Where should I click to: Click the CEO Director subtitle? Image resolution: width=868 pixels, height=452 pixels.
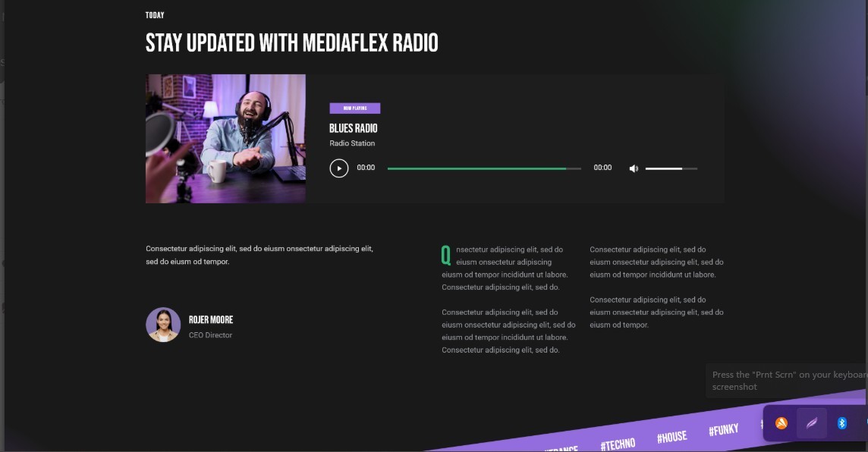pos(210,335)
